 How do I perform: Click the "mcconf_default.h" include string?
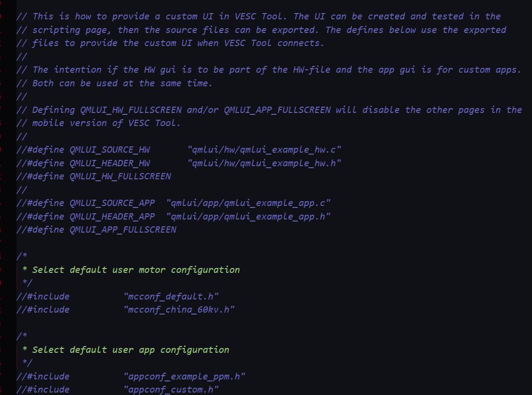[172, 296]
